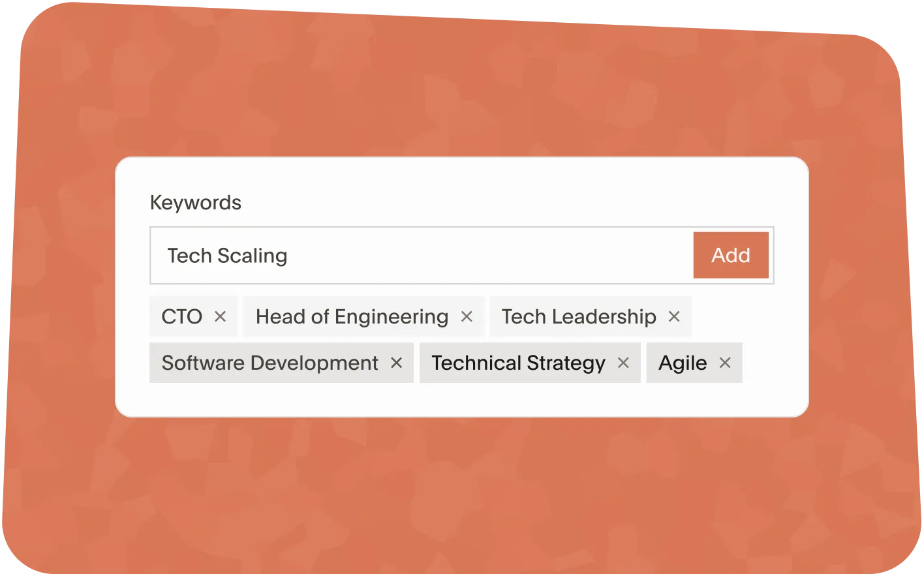Screen dimensions: 924x574
Task: Select the Tech Leadership tag chip
Action: (x=579, y=316)
